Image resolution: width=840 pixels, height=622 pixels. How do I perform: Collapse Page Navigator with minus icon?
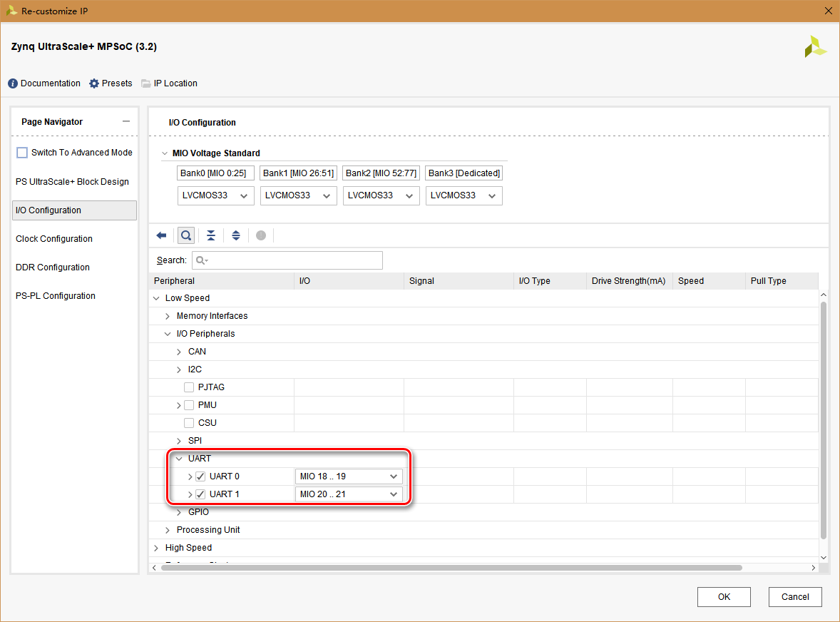[126, 121]
